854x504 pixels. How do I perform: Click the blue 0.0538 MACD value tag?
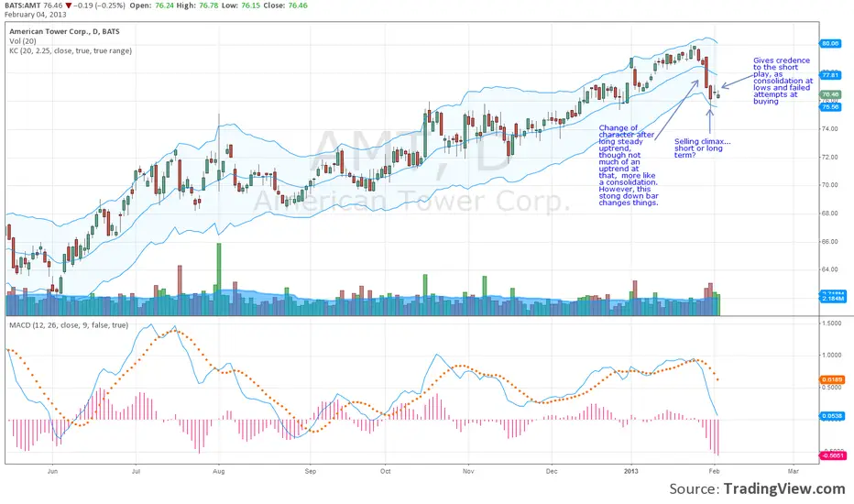tap(832, 416)
